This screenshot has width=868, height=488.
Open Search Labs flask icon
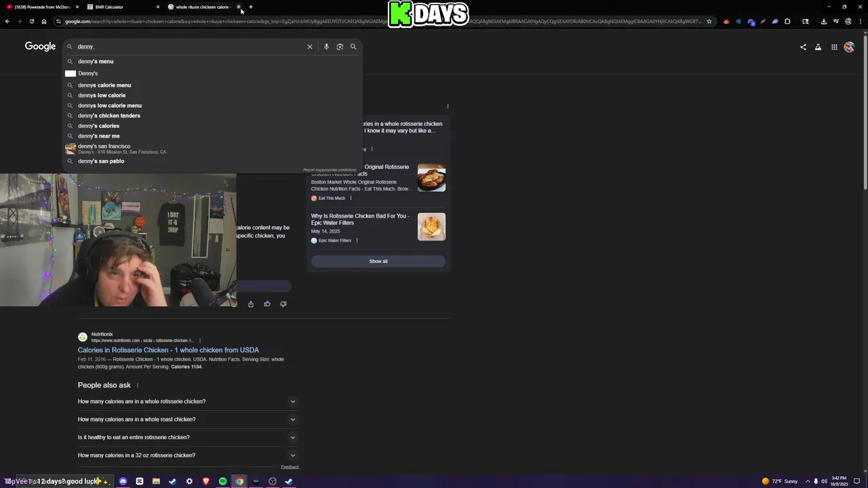coord(818,47)
